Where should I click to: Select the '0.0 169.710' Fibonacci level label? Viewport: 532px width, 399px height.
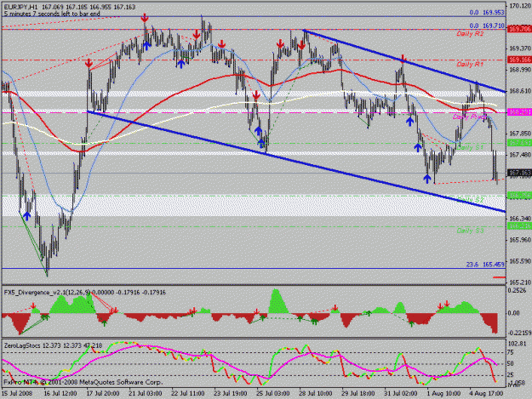point(487,26)
